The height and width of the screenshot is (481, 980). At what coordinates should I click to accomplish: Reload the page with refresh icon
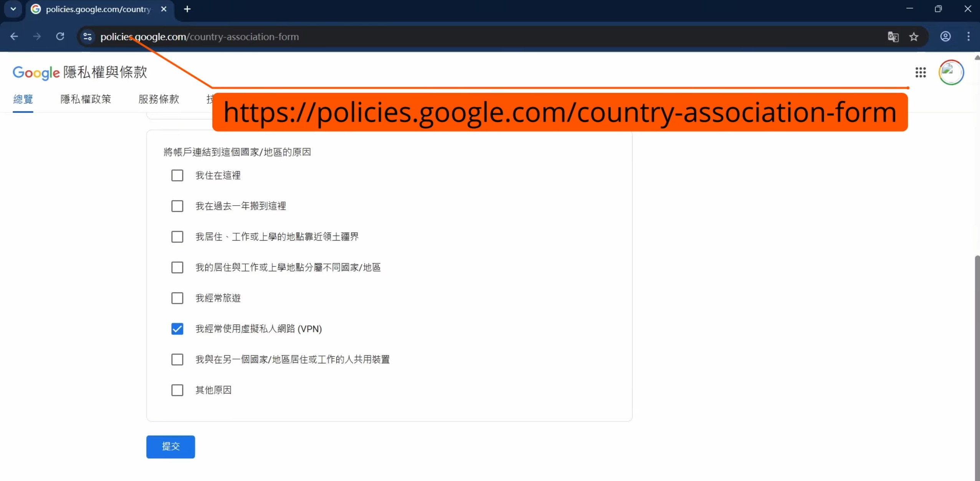click(x=60, y=36)
